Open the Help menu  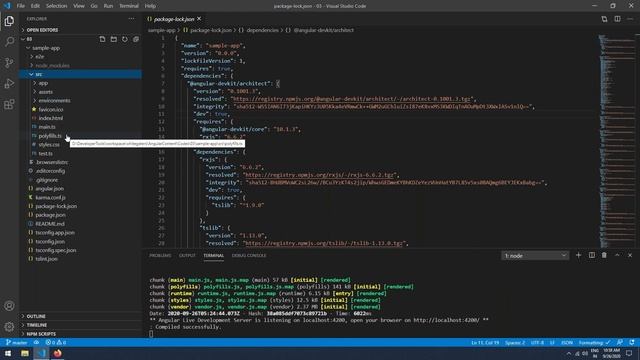click(x=150, y=6)
